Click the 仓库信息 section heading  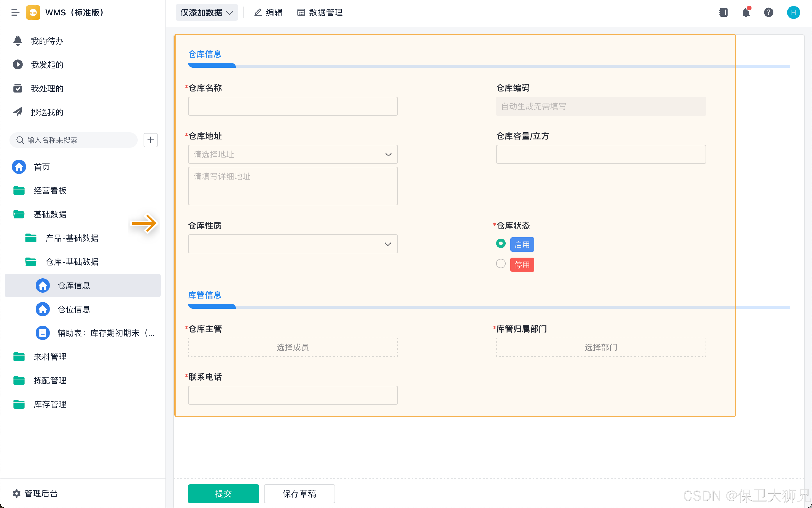click(x=204, y=54)
